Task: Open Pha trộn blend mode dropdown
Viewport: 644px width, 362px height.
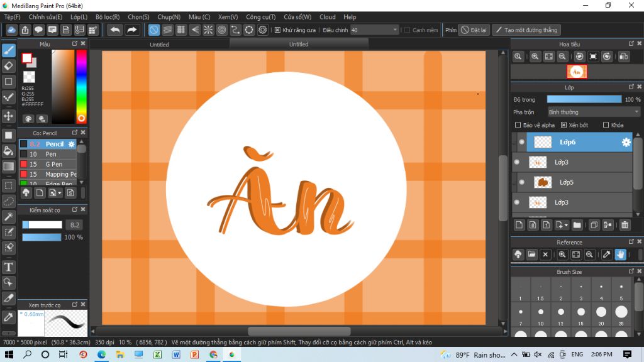Action: pyautogui.click(x=594, y=112)
